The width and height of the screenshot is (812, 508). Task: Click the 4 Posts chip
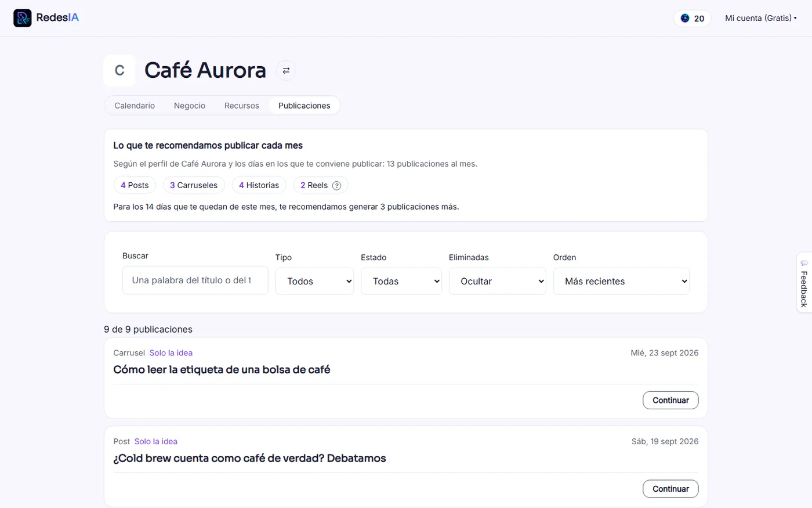135,185
